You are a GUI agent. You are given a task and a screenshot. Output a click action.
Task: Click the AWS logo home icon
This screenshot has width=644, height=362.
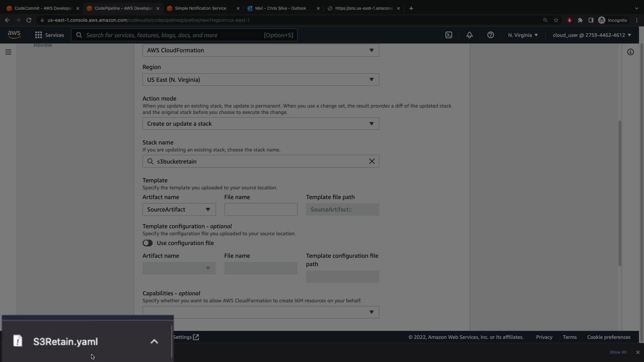14,35
